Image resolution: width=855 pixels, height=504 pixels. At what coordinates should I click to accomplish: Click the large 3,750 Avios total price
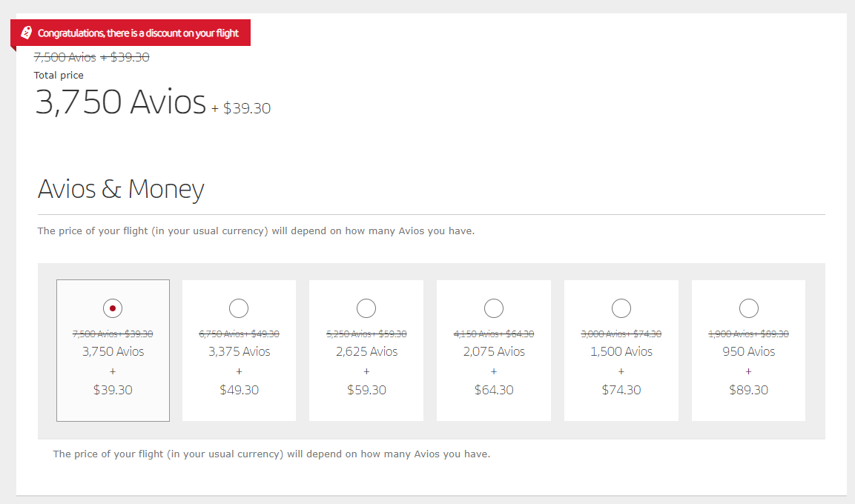coord(121,102)
